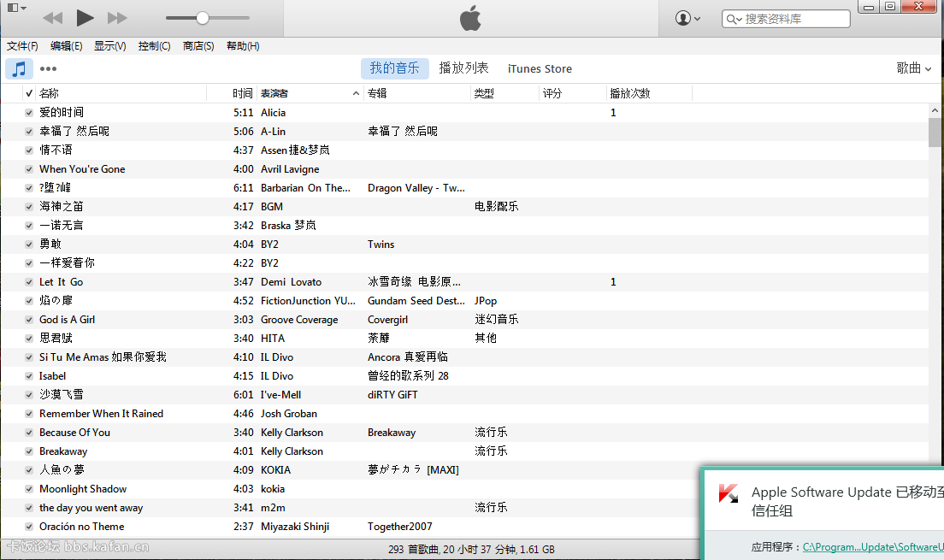Uncheck the song 爱的时间
Viewport: 944px width, 560px height.
pyautogui.click(x=29, y=113)
